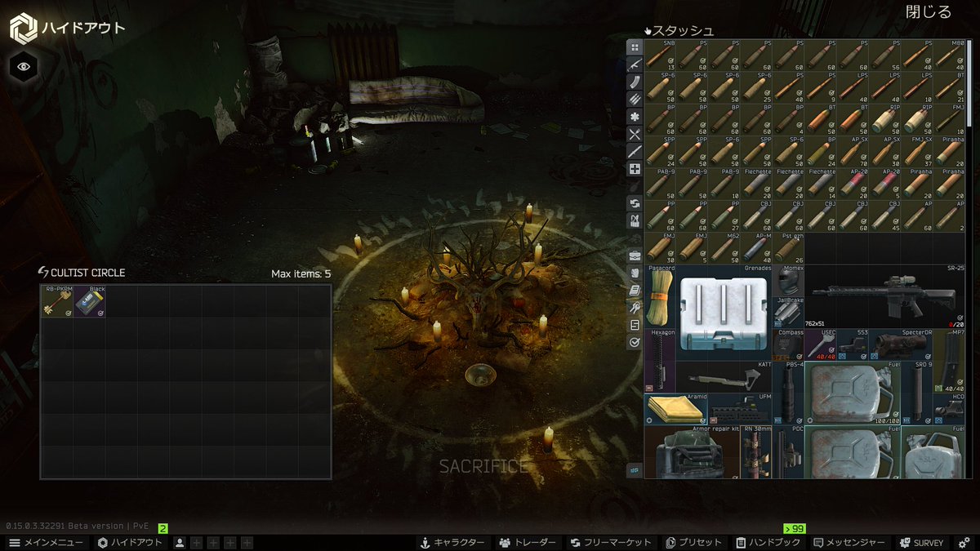The width and height of the screenshot is (980, 551).
Task: Select the Pst gzh ammo stack
Action: pos(789,247)
